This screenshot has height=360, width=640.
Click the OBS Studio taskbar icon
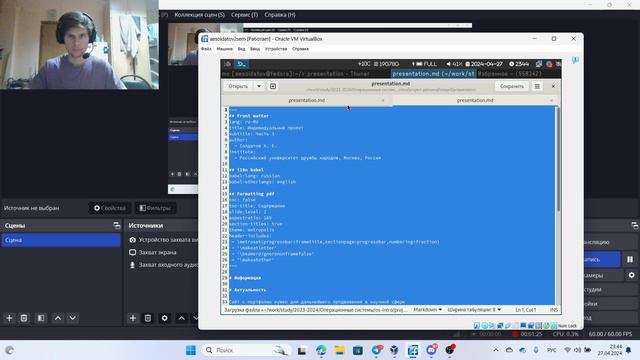click(x=449, y=350)
